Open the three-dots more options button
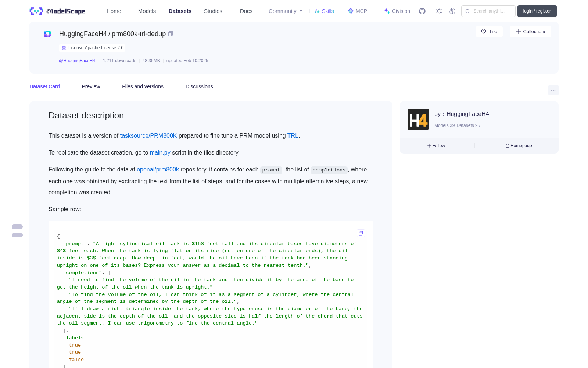The height and width of the screenshot is (368, 588). [553, 90]
